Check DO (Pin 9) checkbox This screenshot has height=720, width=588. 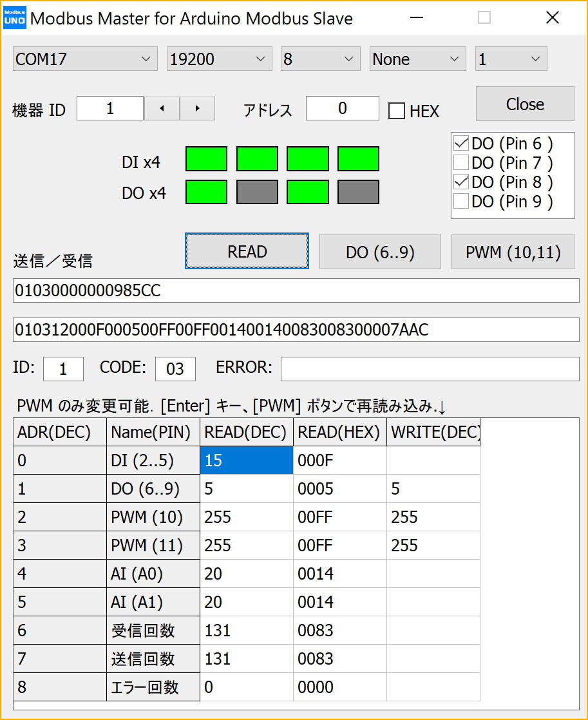coord(460,201)
